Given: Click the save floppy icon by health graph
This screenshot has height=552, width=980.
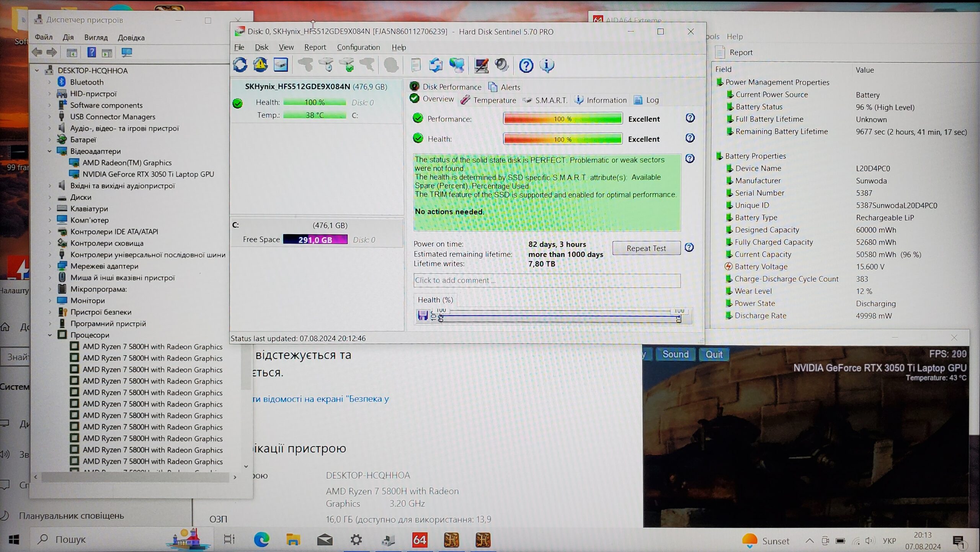Looking at the screenshot, I should tap(423, 315).
